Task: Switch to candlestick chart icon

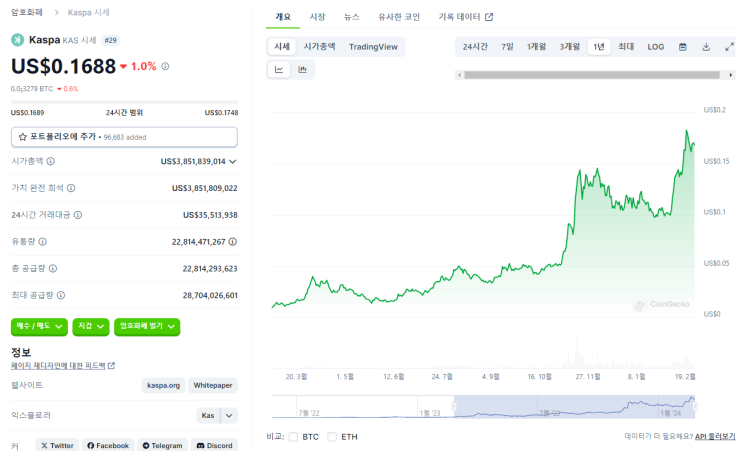Action: tap(302, 70)
